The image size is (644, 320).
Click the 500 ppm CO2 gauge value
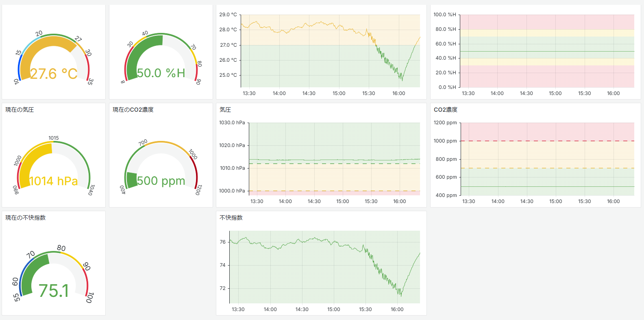(161, 181)
